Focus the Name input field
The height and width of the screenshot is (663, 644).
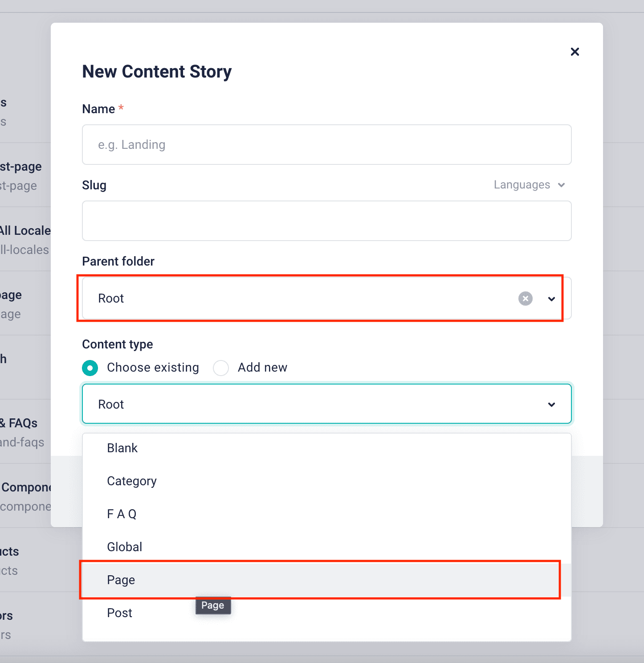326,145
